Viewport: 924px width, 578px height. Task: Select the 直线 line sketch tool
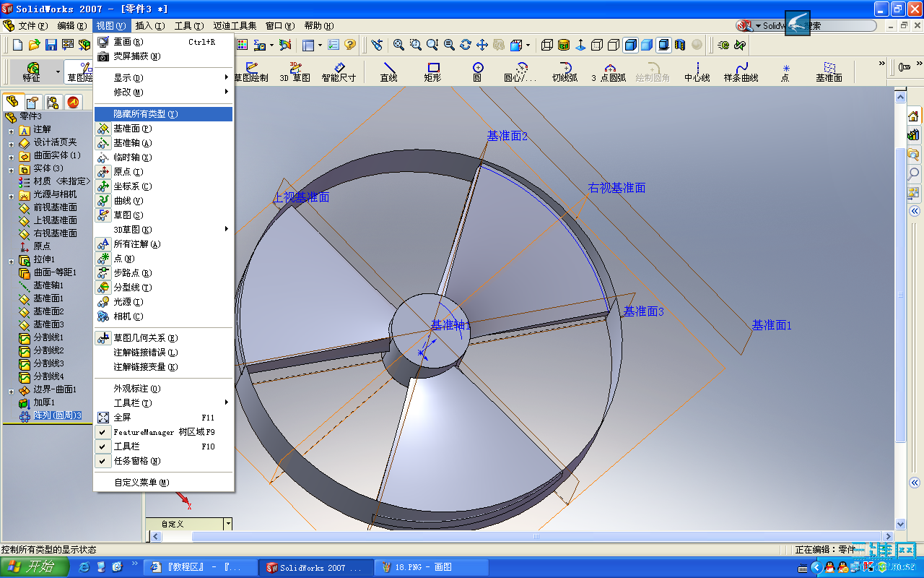tap(389, 72)
